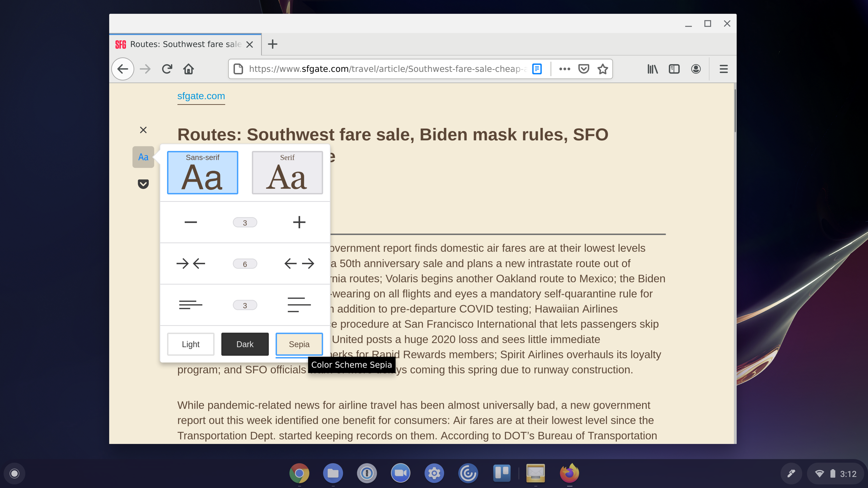Click the forward navigation arrow

tap(145, 69)
